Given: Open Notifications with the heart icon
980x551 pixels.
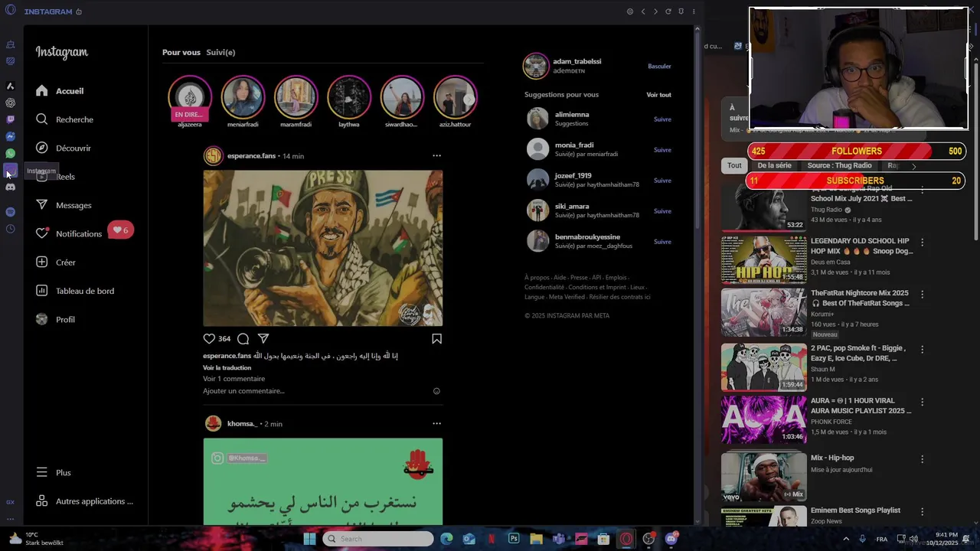Looking at the screenshot, I should coord(69,233).
